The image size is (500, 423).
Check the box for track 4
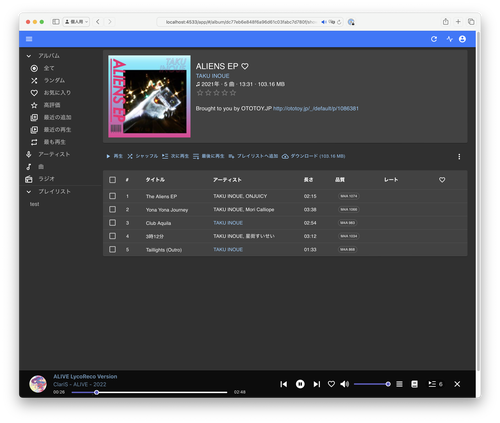[x=112, y=236]
